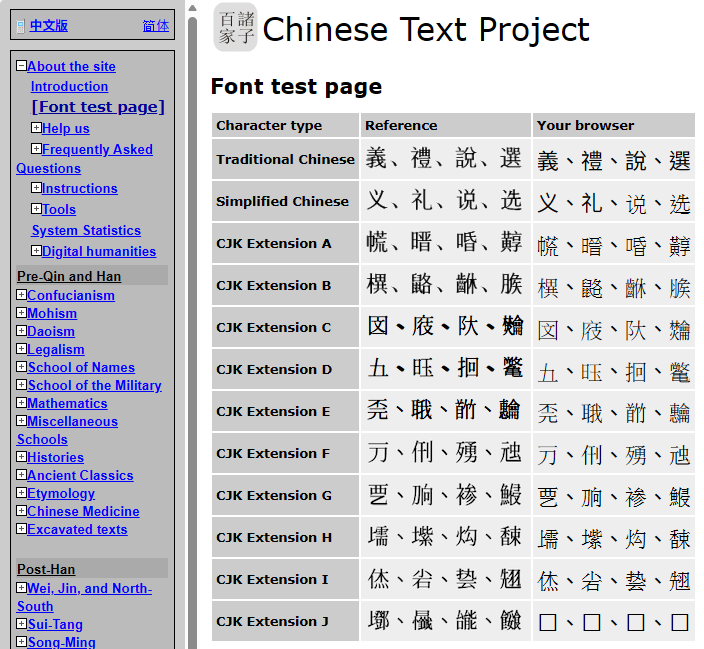704x649 pixels.
Task: Open the Sui-Tang link
Action: click(55, 624)
